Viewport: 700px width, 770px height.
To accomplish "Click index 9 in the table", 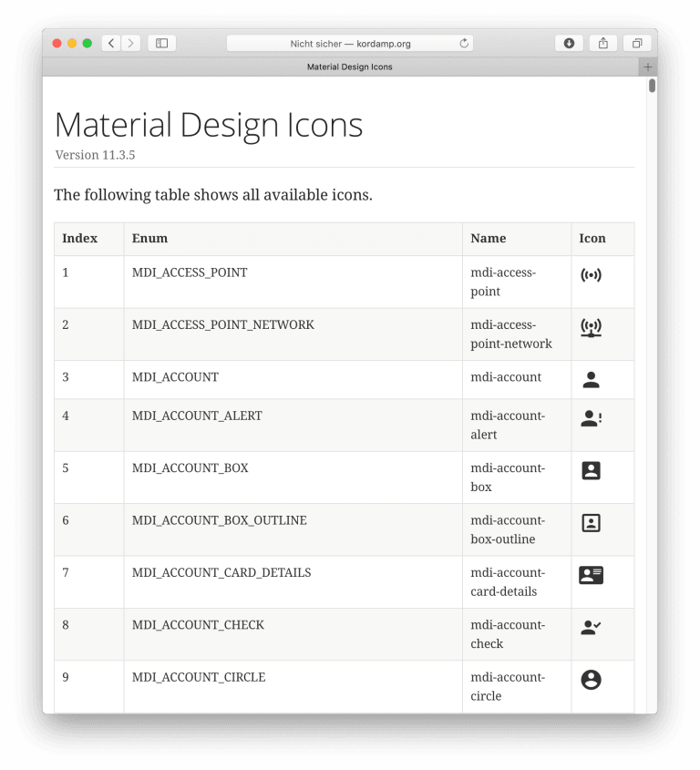I will [66, 677].
